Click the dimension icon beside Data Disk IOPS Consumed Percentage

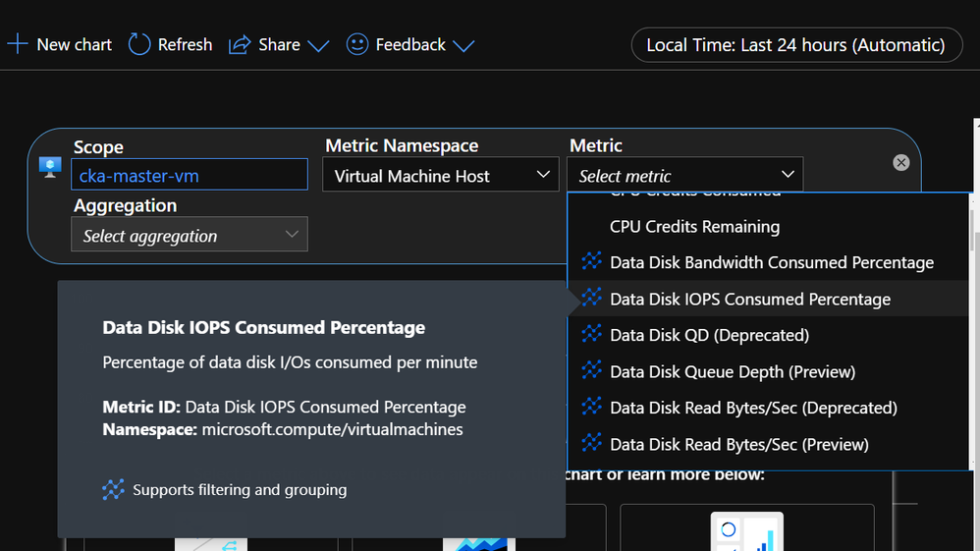coord(591,297)
